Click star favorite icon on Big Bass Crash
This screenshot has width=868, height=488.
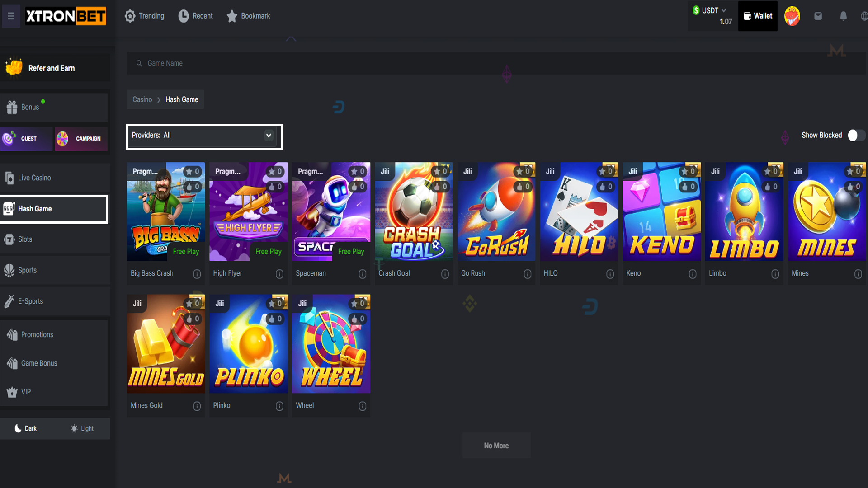(x=189, y=172)
